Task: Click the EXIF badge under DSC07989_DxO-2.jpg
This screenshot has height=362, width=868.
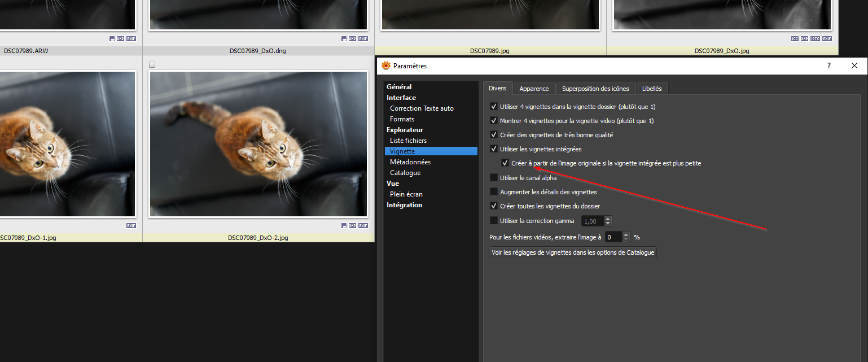Action: click(x=363, y=226)
